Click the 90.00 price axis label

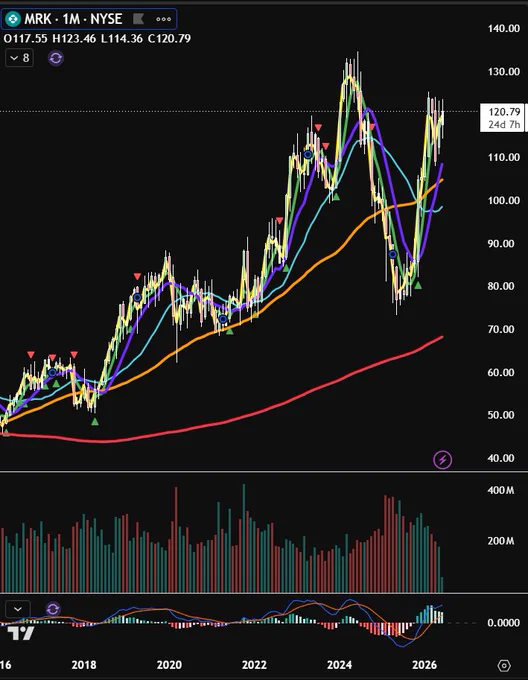501,244
